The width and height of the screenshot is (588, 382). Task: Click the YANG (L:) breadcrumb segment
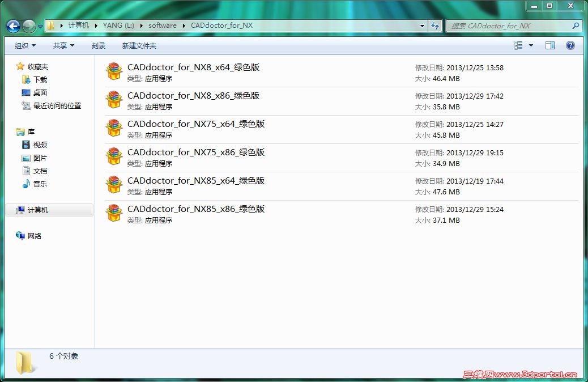click(x=118, y=25)
